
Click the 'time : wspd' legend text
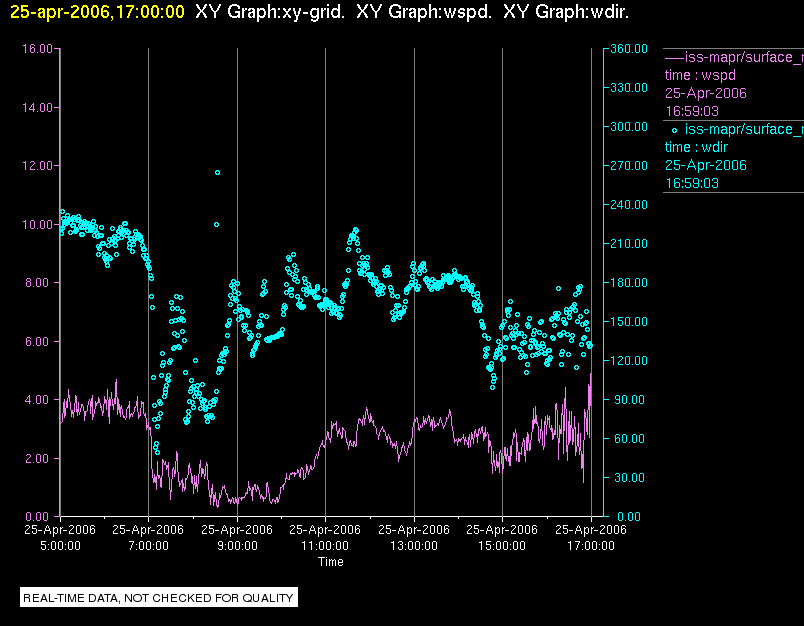(x=700, y=75)
